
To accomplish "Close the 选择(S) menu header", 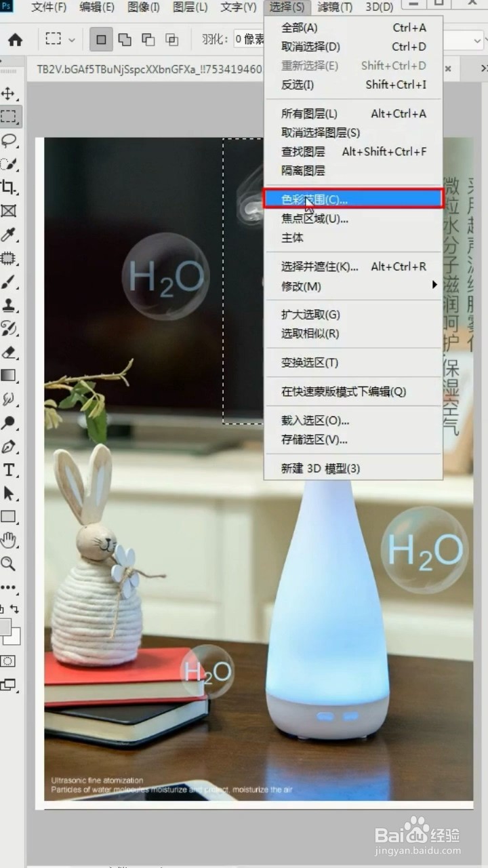I will (x=286, y=7).
